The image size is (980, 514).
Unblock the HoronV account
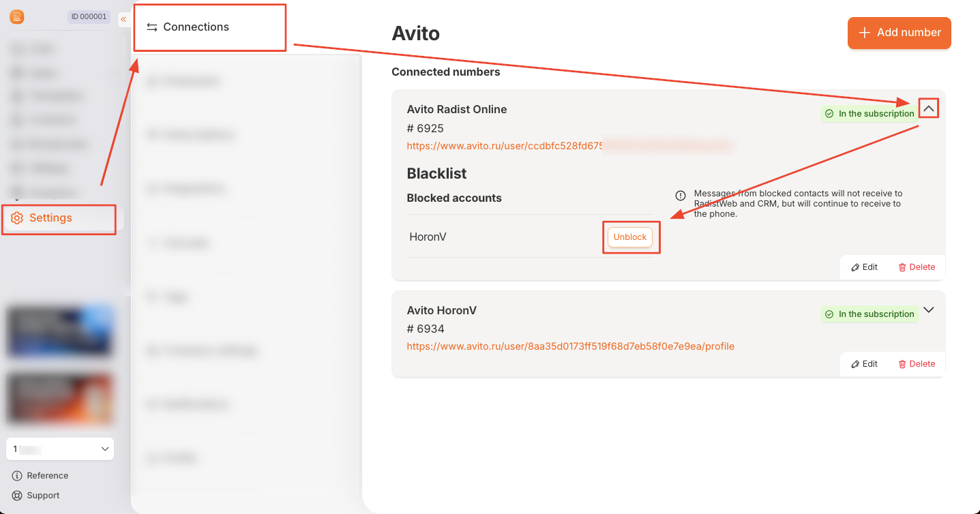[x=629, y=237]
